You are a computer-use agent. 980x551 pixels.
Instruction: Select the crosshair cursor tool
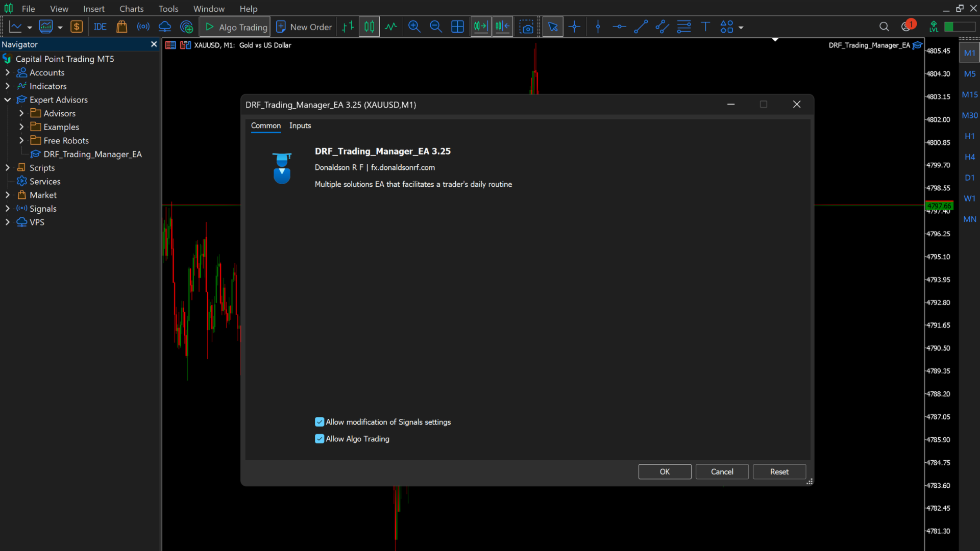pos(574,27)
